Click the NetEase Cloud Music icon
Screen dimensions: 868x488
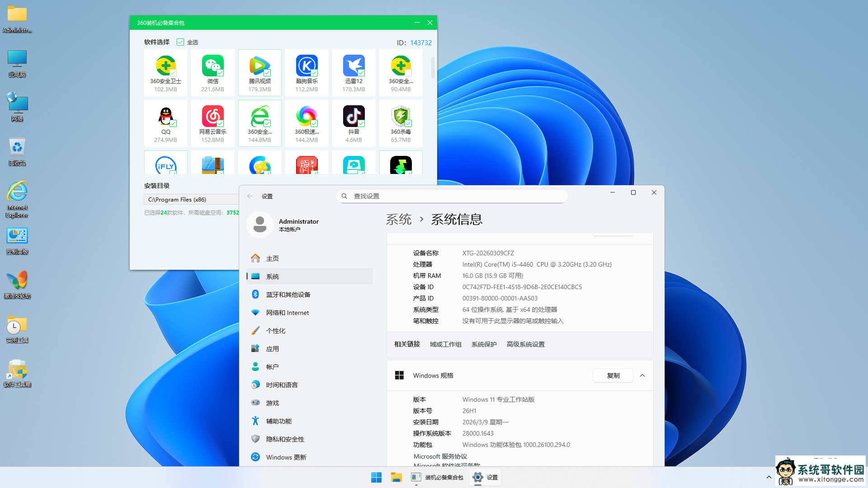tap(212, 117)
